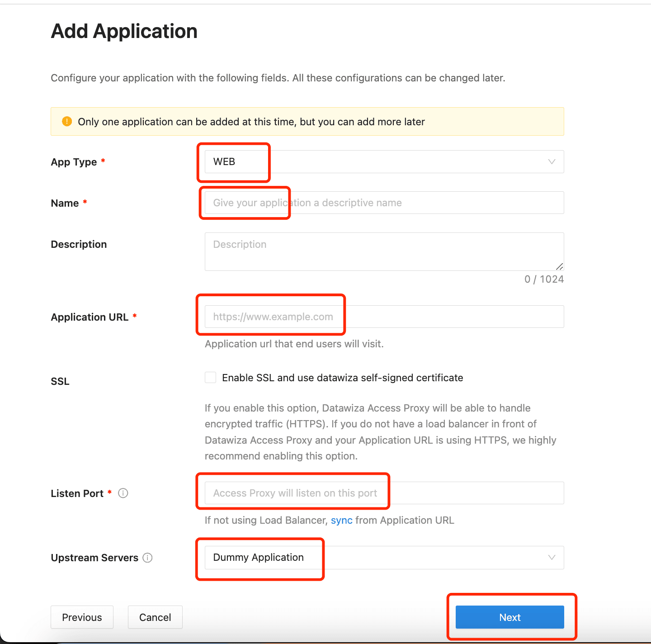Click 'Application url that end users will visit.' hint
The height and width of the screenshot is (644, 651).
click(x=294, y=344)
